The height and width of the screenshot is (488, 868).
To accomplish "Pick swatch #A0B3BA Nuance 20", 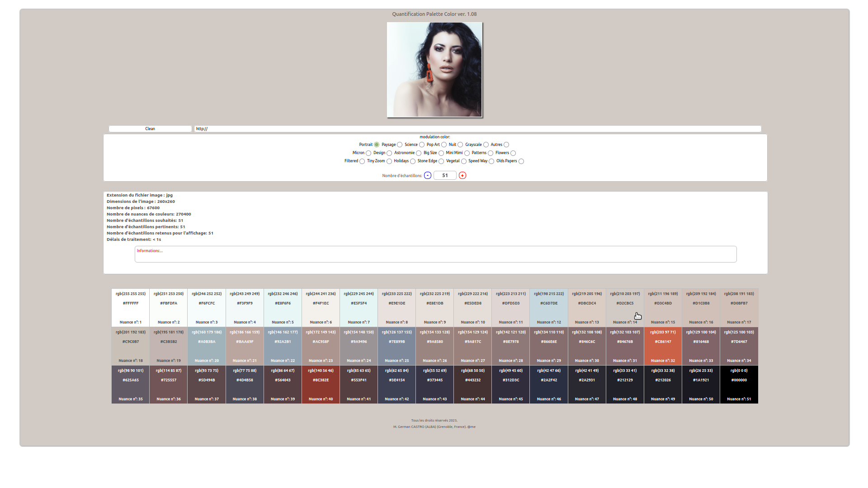I will 207,346.
